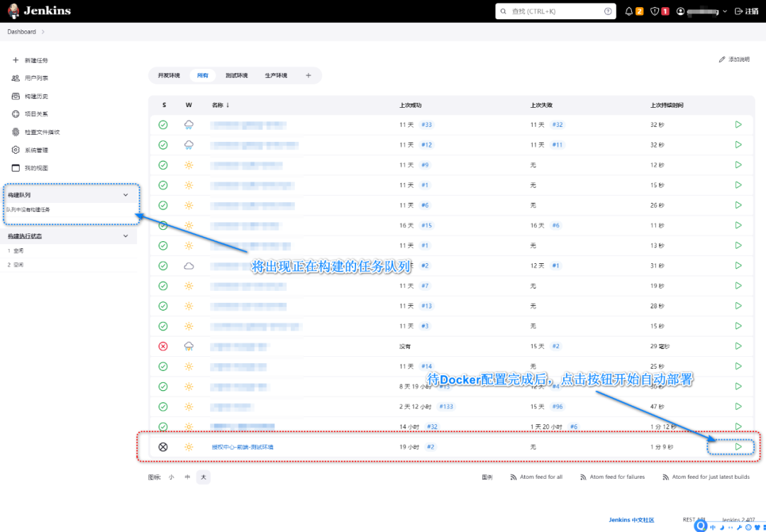
Task: Start build in row lasting 13 秒
Action: pos(738,245)
